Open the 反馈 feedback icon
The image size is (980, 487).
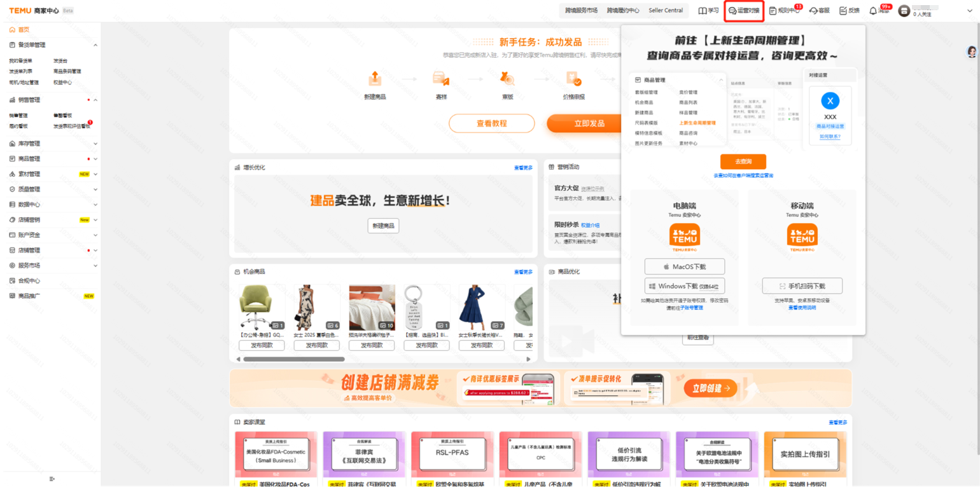tap(843, 11)
